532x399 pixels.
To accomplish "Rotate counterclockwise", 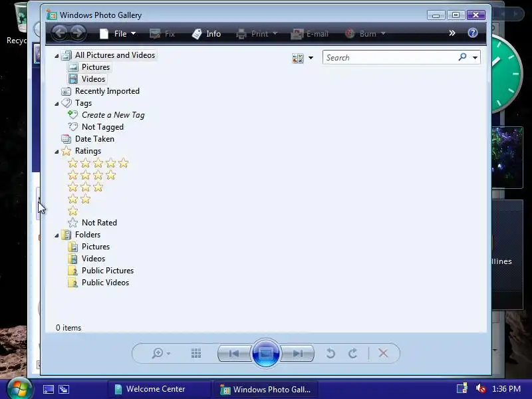I will [331, 353].
